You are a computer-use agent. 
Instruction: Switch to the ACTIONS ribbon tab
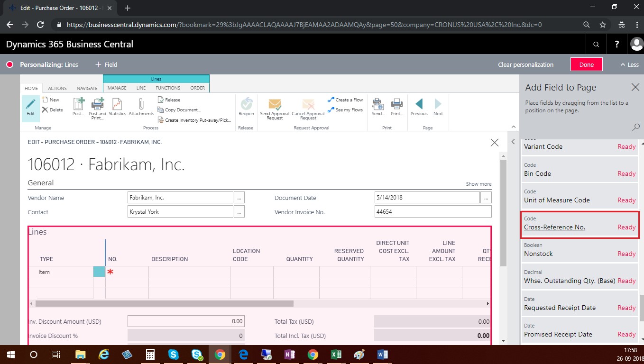point(57,88)
